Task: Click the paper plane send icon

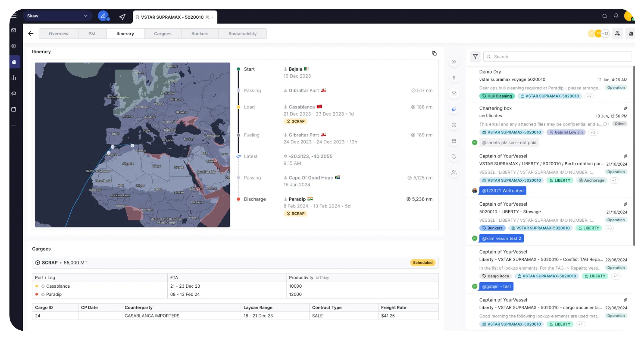Action: tap(122, 17)
